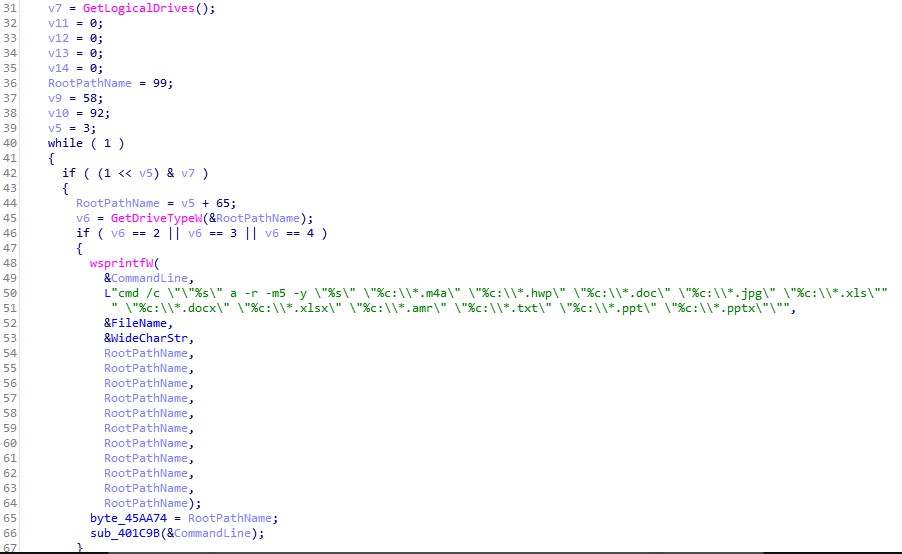Select variable v12 on line 33

coord(58,39)
